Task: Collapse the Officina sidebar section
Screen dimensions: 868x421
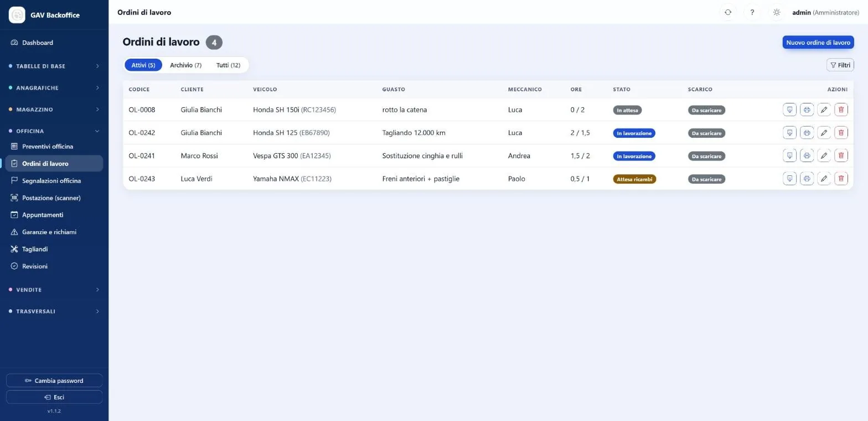Action: click(54, 131)
